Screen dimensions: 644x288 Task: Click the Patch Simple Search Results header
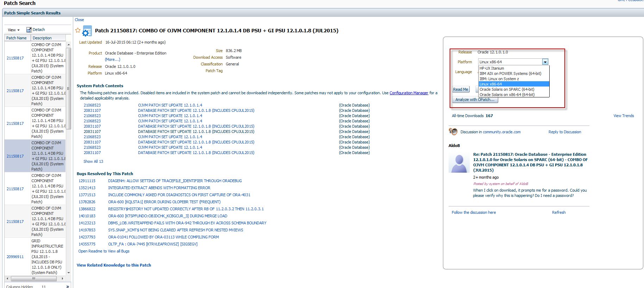pyautogui.click(x=32, y=13)
